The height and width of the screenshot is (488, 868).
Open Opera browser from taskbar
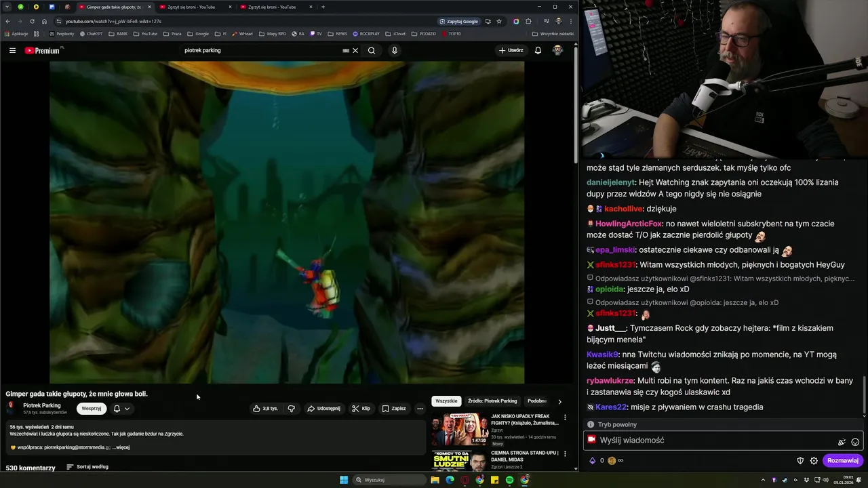coord(465,480)
